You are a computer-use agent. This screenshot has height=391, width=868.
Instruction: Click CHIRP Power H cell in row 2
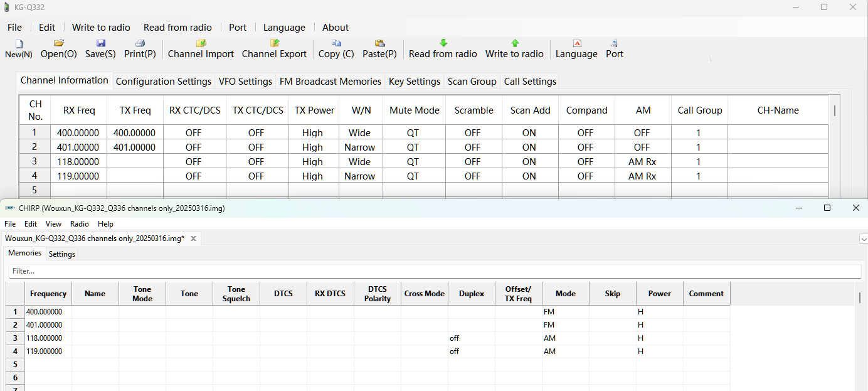(x=660, y=325)
